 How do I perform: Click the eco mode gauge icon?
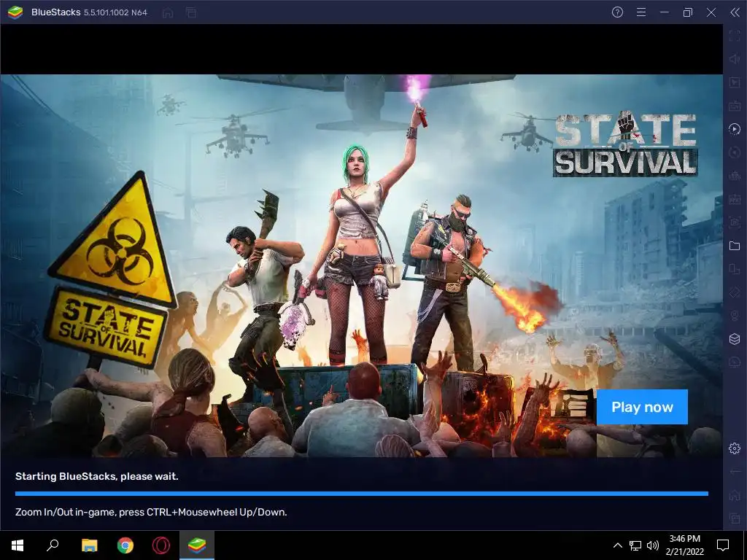point(734,362)
